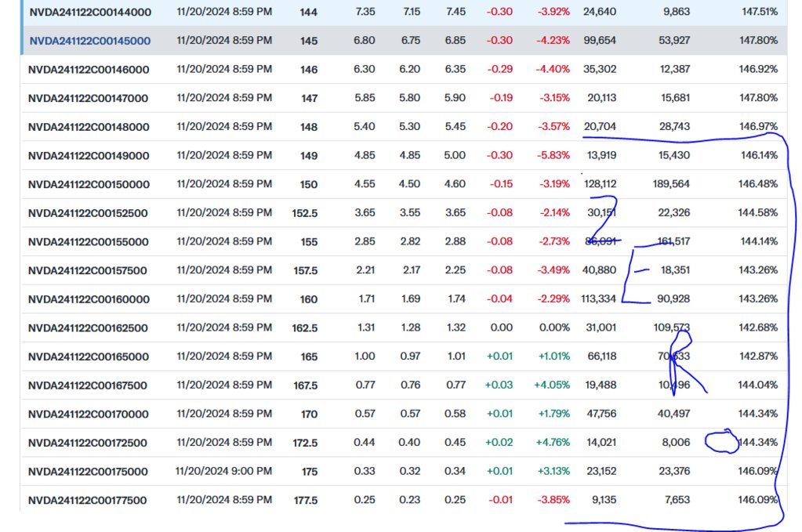The height and width of the screenshot is (532, 802).
Task: Click the bid price 6.75
Action: pos(411,40)
